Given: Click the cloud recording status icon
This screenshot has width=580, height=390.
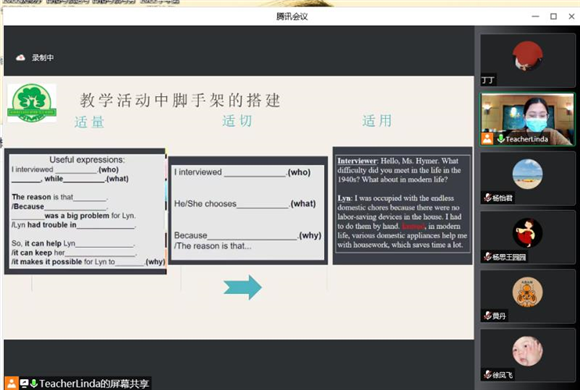Looking at the screenshot, I should tap(20, 57).
